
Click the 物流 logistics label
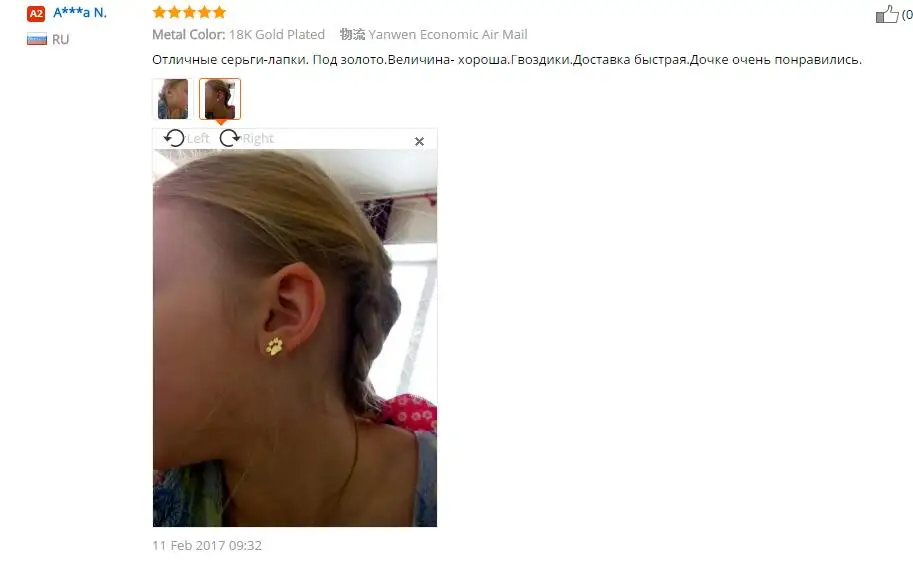tap(352, 34)
